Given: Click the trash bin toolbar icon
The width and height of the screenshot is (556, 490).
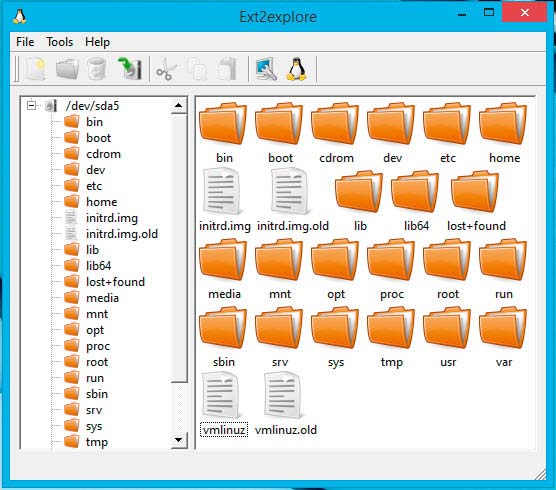Looking at the screenshot, I should pos(97,68).
